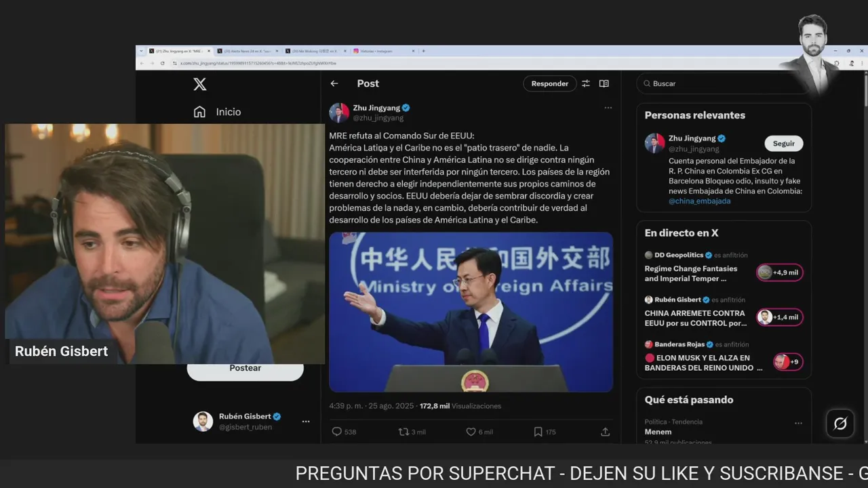The width and height of the screenshot is (868, 488).
Task: Click the browser forward arrow
Action: pyautogui.click(x=152, y=63)
